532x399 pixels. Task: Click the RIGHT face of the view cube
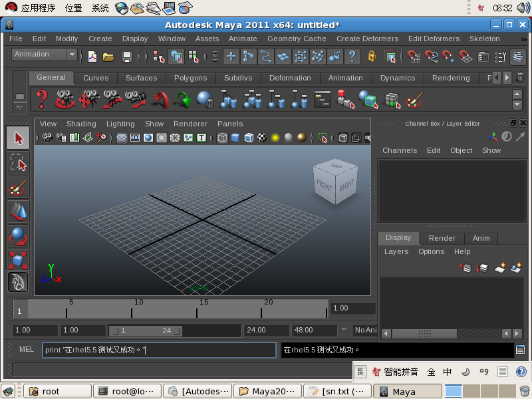pos(346,185)
